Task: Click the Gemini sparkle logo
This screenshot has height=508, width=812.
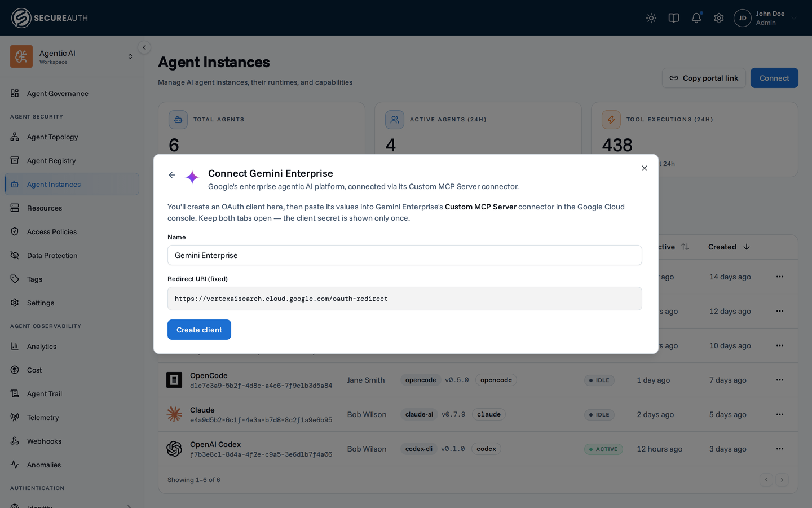Action: [192, 177]
